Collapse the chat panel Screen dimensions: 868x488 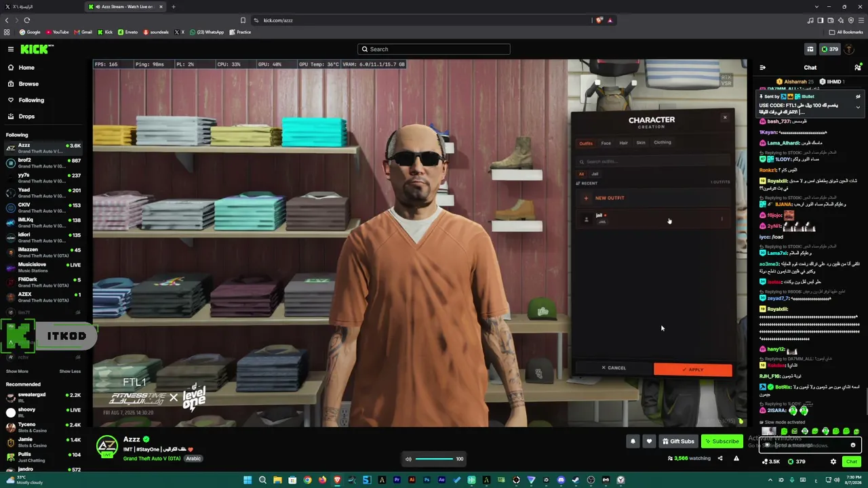(x=762, y=68)
